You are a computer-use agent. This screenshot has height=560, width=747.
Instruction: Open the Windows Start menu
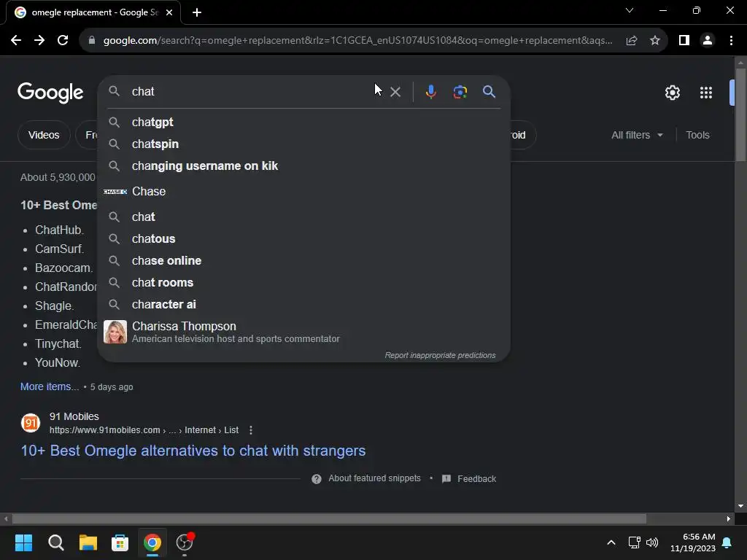coord(23,542)
